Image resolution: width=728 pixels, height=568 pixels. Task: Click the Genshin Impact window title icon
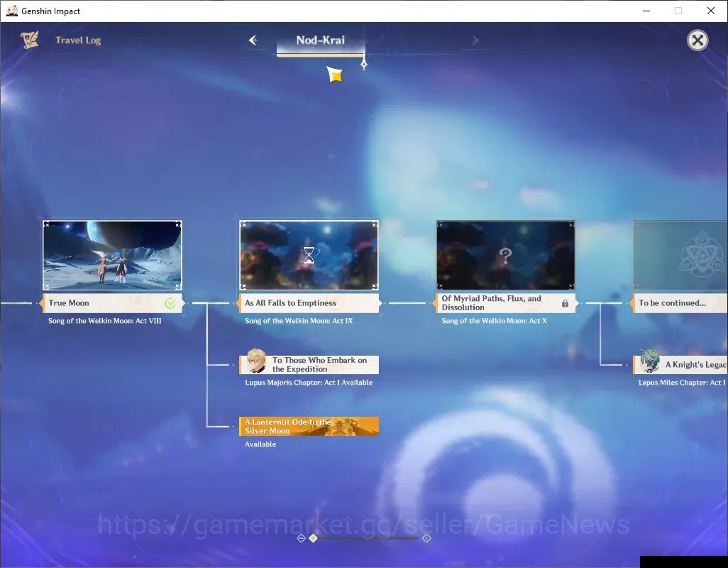coord(12,11)
